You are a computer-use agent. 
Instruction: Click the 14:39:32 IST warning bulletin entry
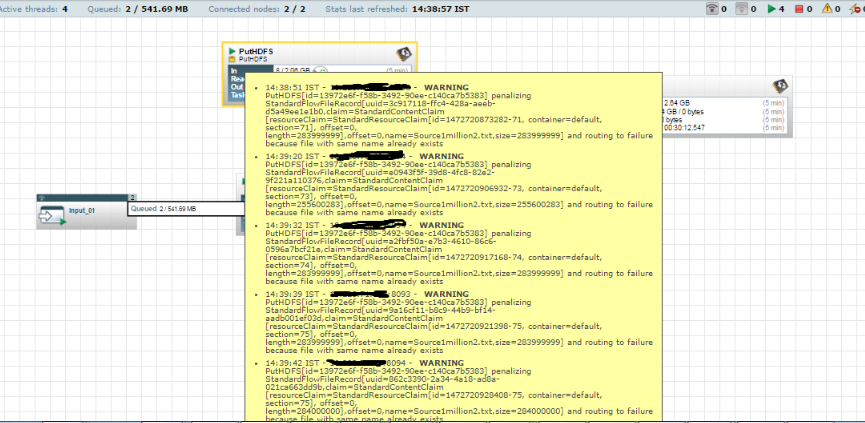click(x=459, y=254)
